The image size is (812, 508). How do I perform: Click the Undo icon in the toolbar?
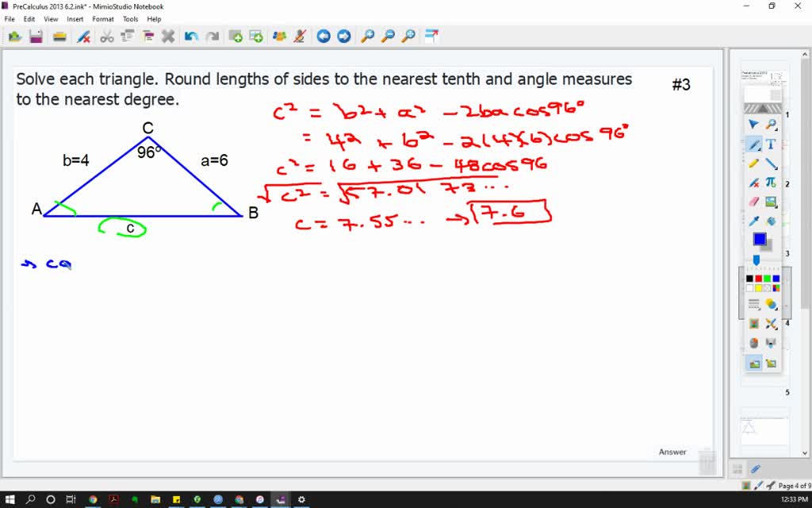click(190, 36)
